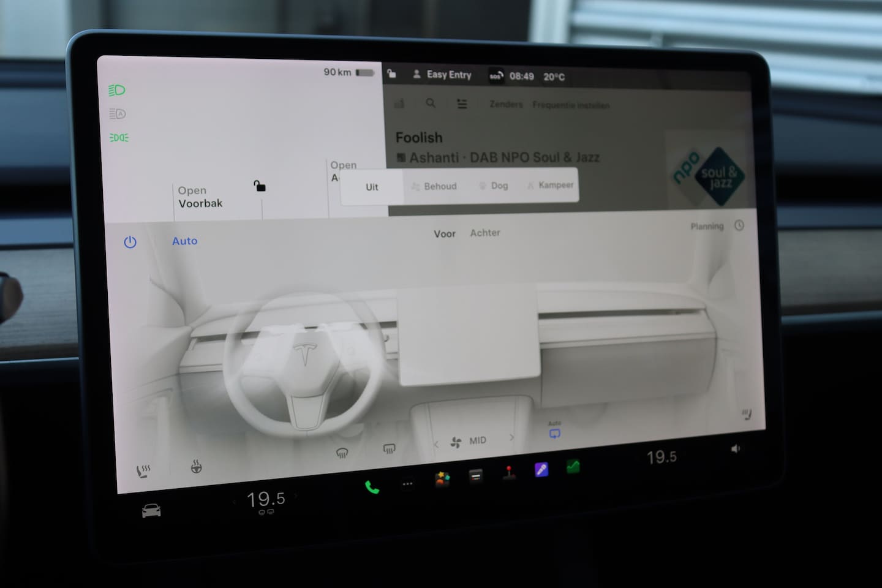Toggle climate power button off
Viewport: 882px width, 588px height.
click(130, 243)
